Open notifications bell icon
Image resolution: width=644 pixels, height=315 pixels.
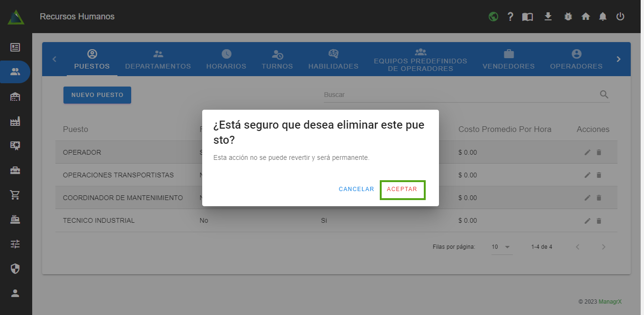[603, 17]
